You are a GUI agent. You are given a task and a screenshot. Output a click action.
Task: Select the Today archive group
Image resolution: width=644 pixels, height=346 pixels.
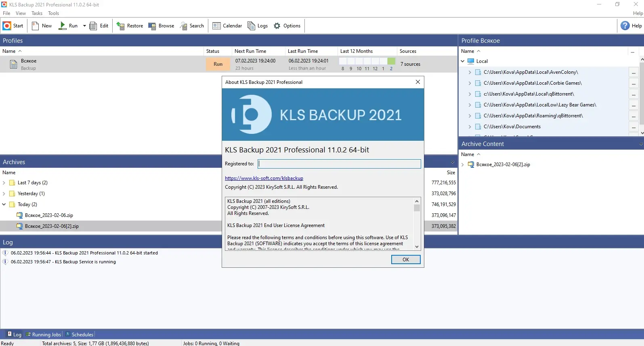[27, 204]
